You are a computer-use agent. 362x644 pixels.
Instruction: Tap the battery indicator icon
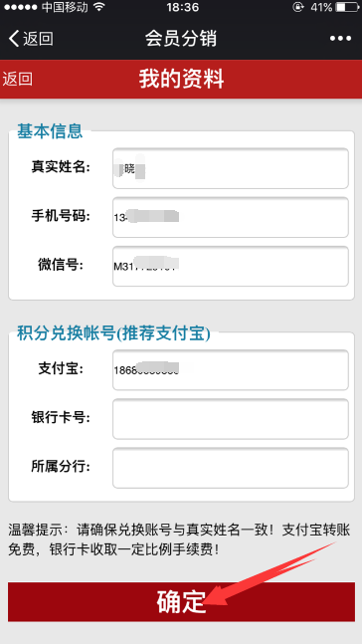[346, 7]
